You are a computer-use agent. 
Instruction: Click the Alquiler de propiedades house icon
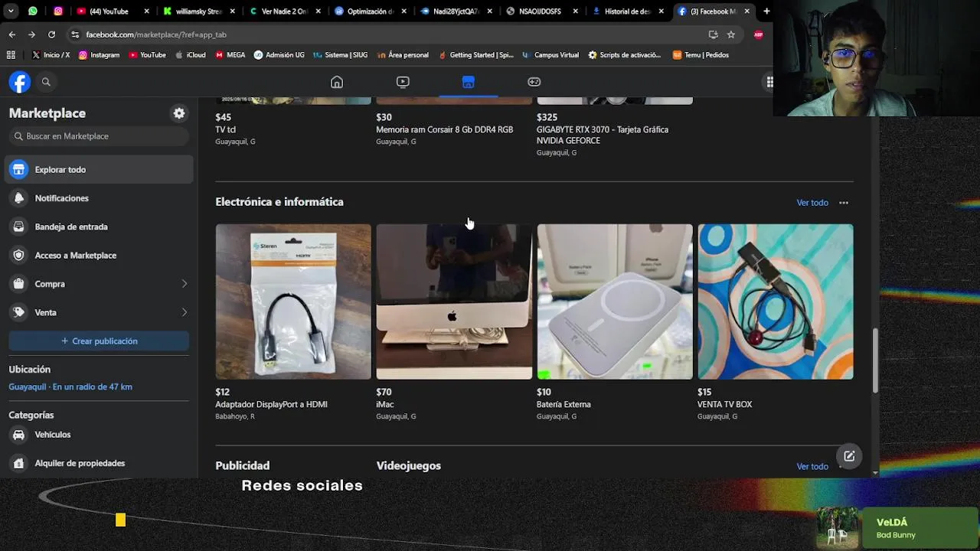[x=19, y=463]
